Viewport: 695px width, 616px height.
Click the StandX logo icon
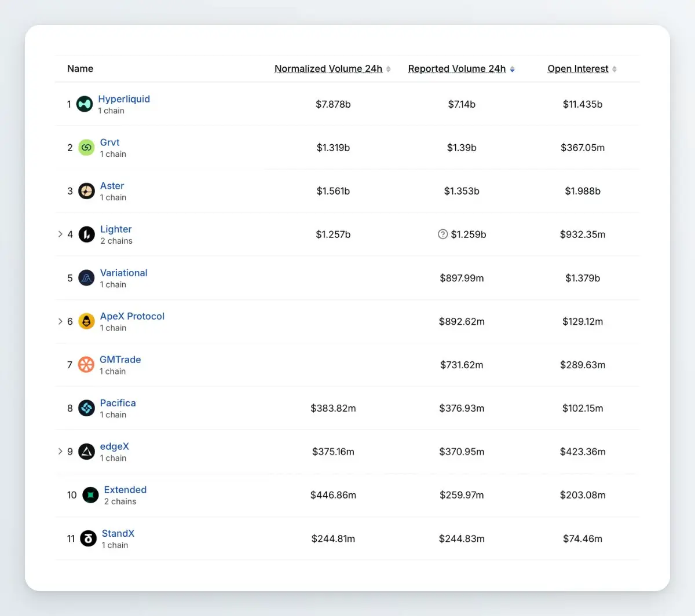click(88, 538)
